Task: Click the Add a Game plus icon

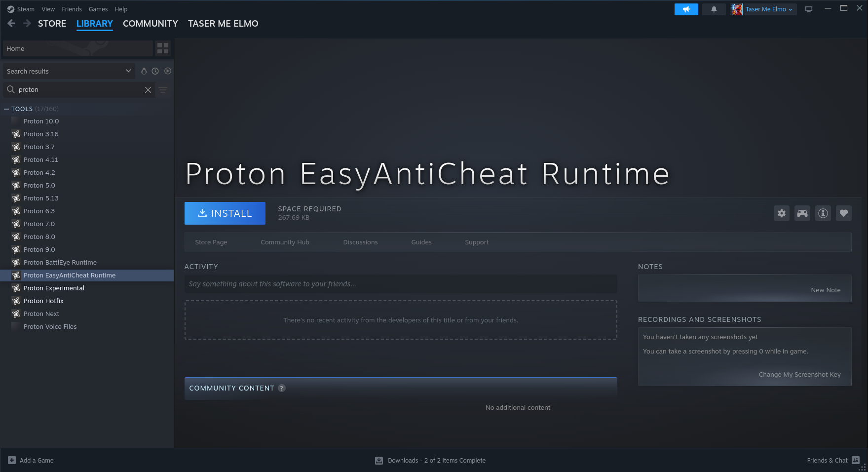Action: point(12,460)
